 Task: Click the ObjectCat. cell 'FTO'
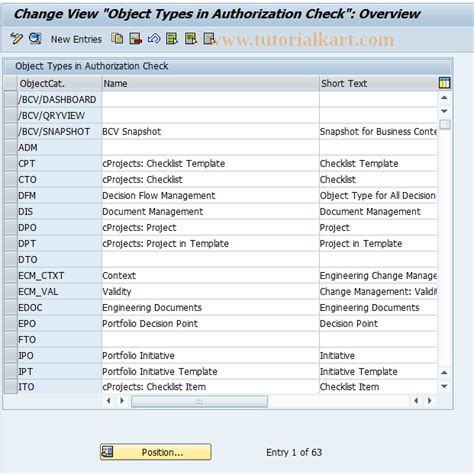pos(59,339)
